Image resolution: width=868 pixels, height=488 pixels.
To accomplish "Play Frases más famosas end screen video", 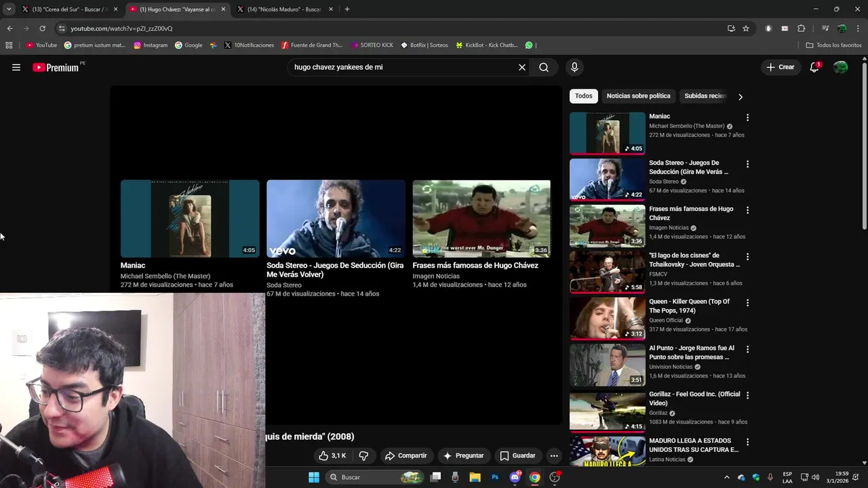I will coord(481,218).
